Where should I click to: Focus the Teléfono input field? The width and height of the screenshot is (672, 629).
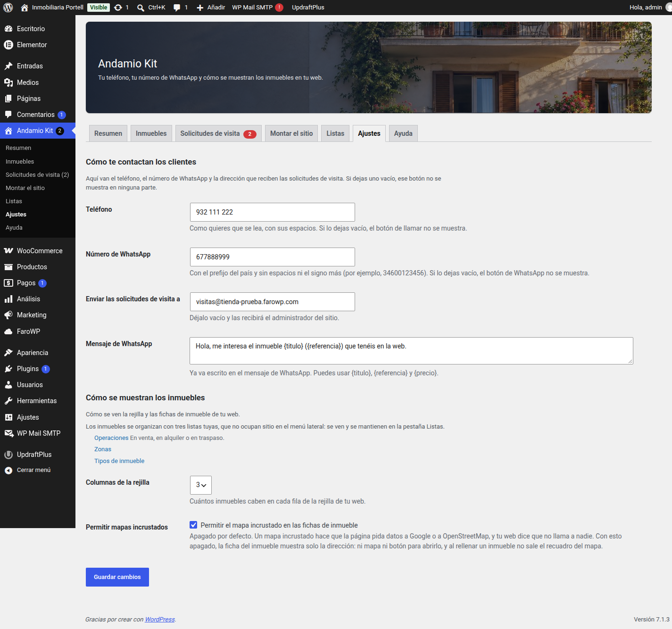pos(272,212)
